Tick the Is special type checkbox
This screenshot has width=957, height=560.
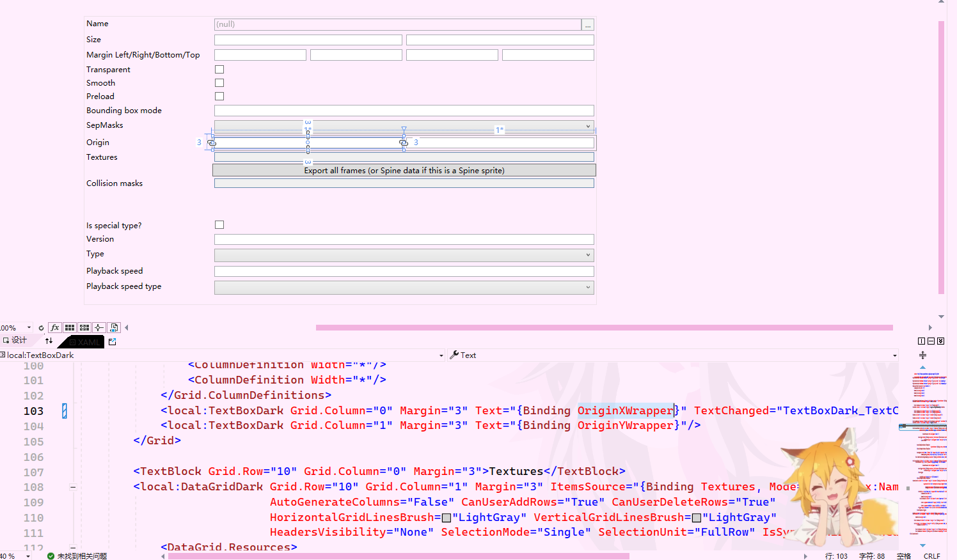point(219,224)
